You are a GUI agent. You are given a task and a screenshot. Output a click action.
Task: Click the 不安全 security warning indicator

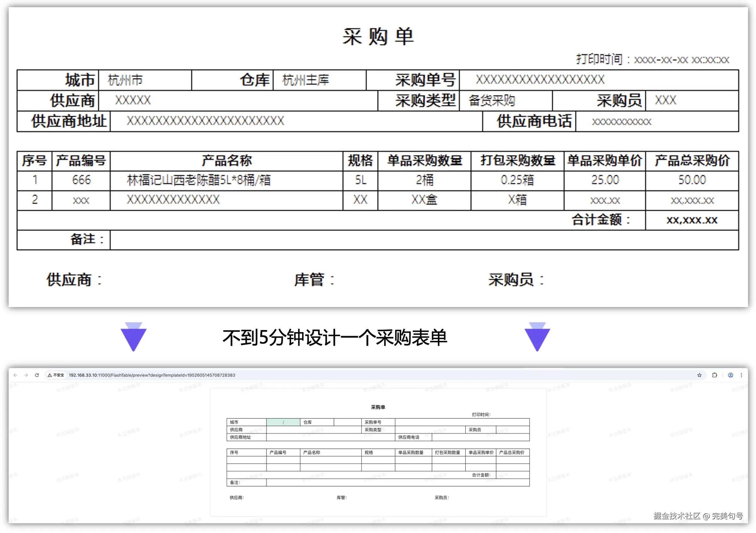tap(56, 375)
